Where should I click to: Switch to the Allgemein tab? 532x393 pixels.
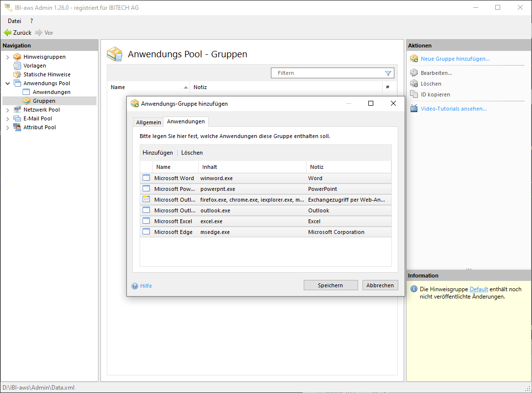coord(148,122)
